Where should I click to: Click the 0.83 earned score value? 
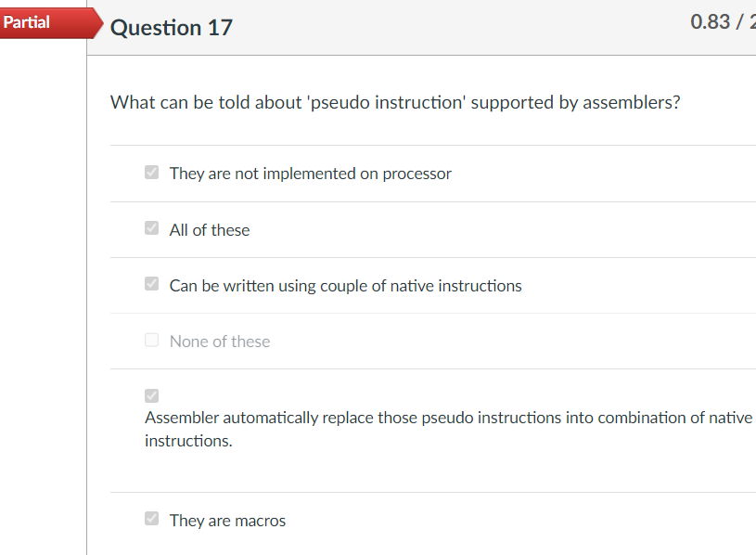[711, 23]
